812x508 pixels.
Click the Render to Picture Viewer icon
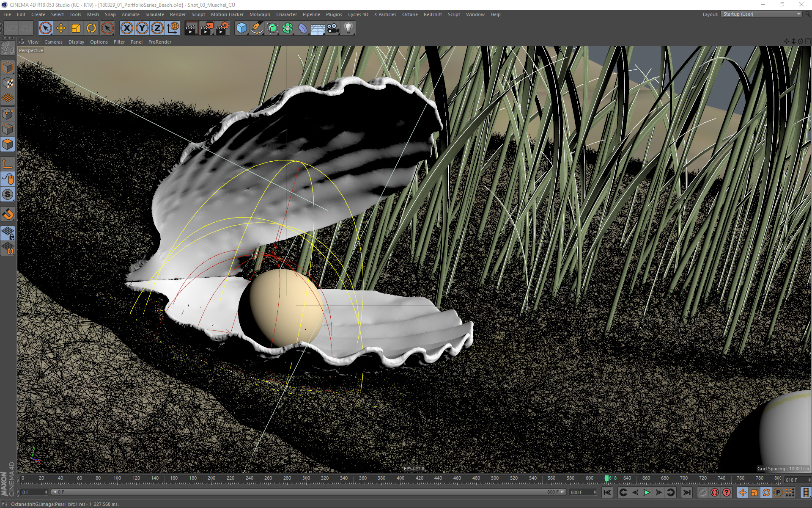click(x=207, y=28)
